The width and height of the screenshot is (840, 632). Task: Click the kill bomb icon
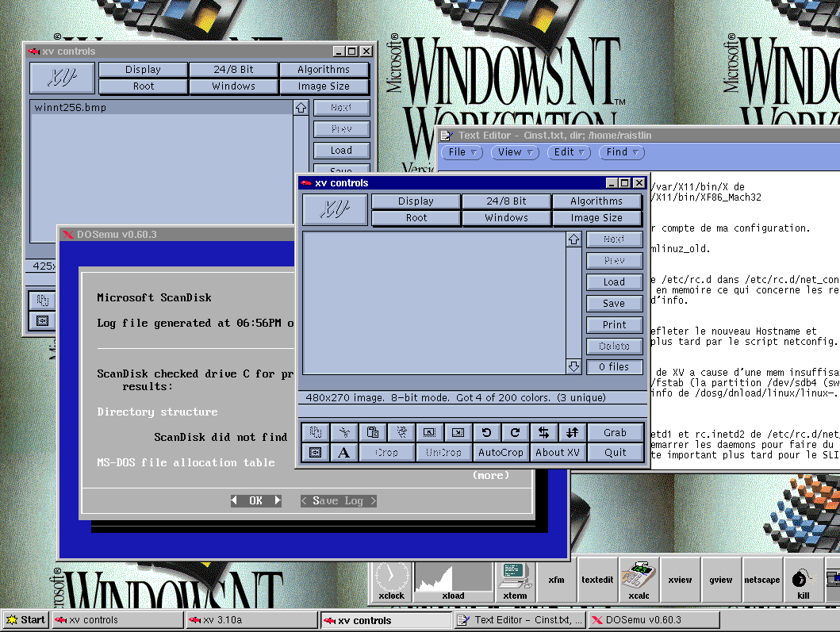(803, 581)
